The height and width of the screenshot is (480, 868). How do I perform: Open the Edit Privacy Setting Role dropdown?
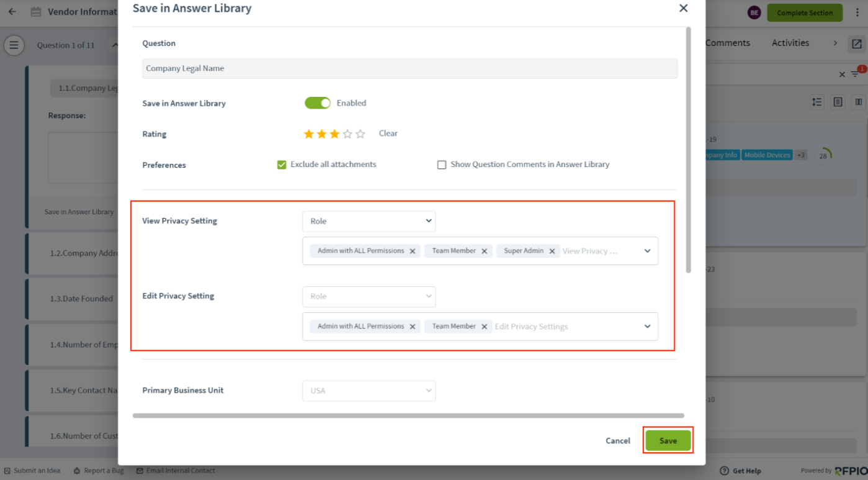(369, 296)
